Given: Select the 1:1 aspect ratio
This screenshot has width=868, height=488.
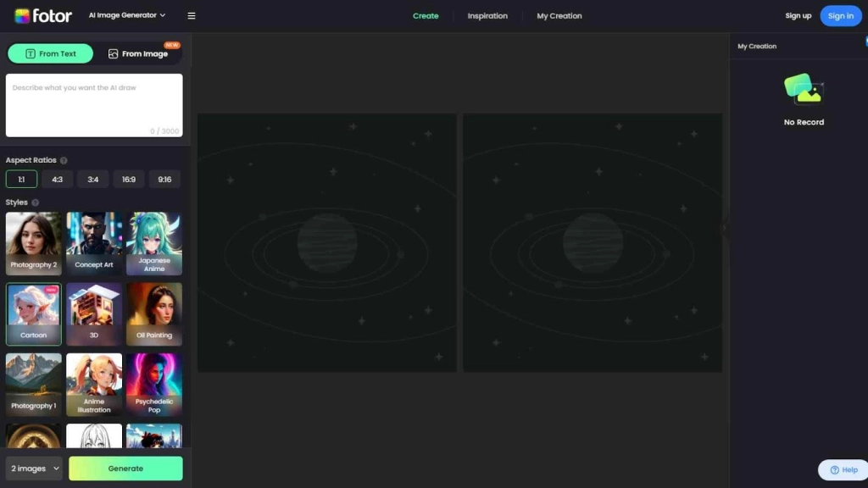Looking at the screenshot, I should pyautogui.click(x=21, y=179).
